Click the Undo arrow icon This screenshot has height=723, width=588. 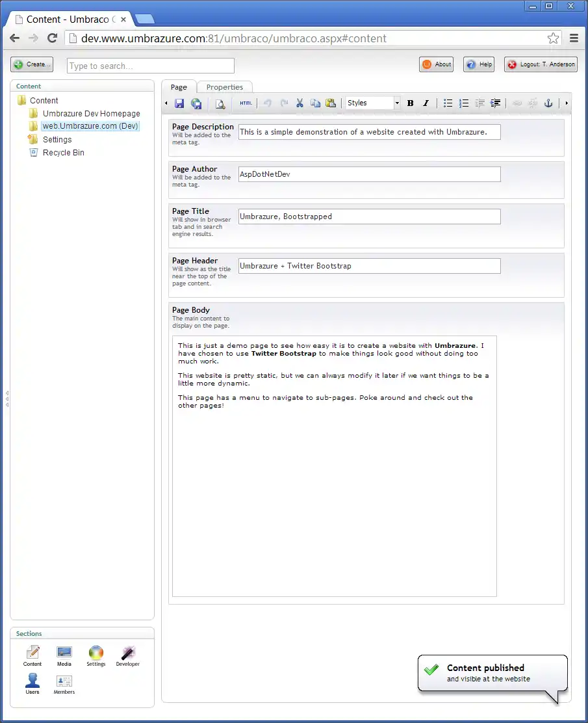tap(267, 103)
